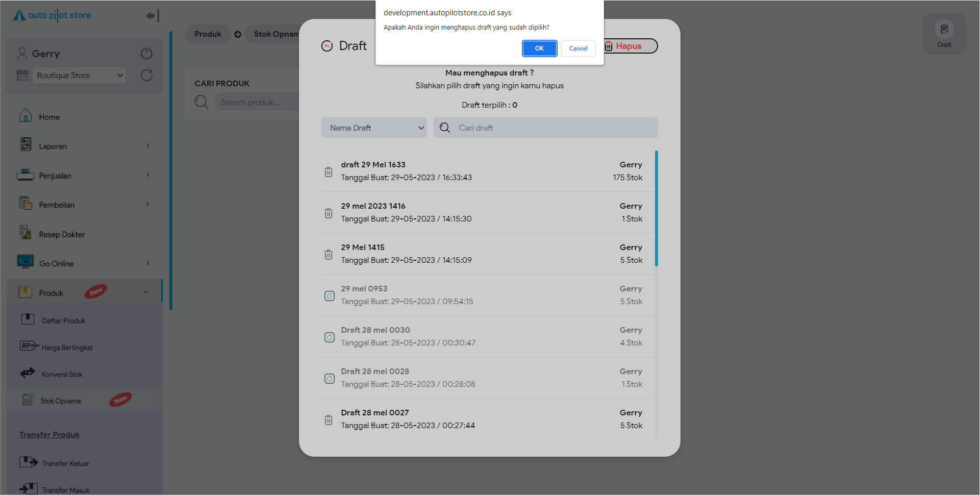Image resolution: width=980 pixels, height=495 pixels.
Task: Click the back arrow beside Draft title
Action: 327,46
